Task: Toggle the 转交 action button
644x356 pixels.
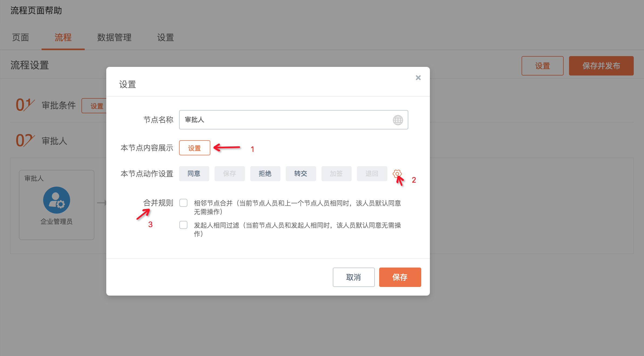Action: coord(301,174)
